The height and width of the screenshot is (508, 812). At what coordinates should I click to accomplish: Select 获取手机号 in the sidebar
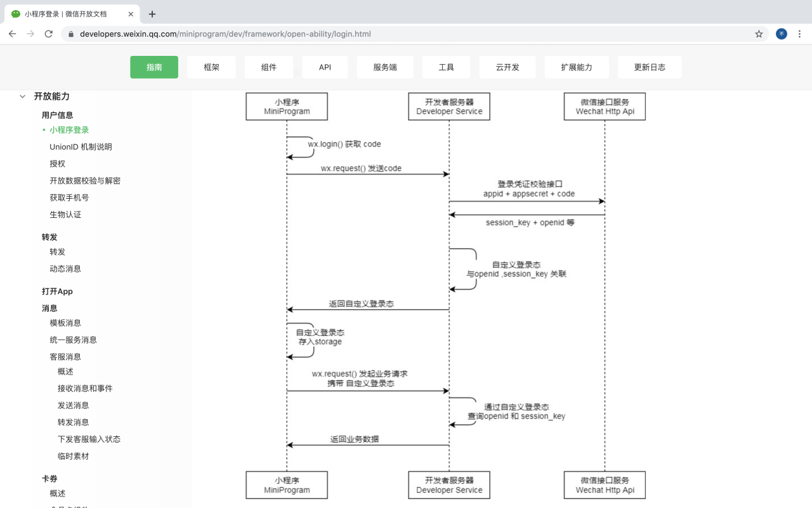70,197
